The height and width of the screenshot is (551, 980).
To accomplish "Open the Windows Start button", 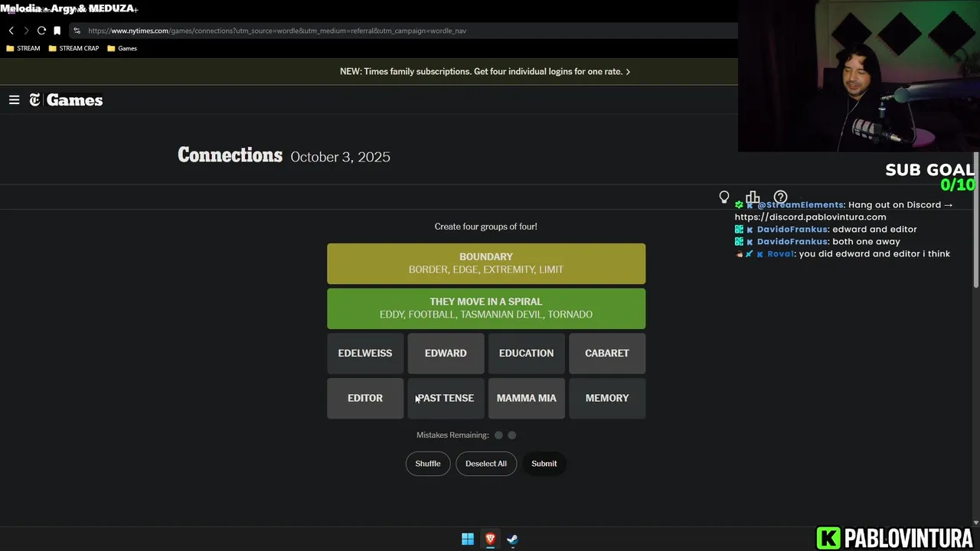I will coord(468,539).
